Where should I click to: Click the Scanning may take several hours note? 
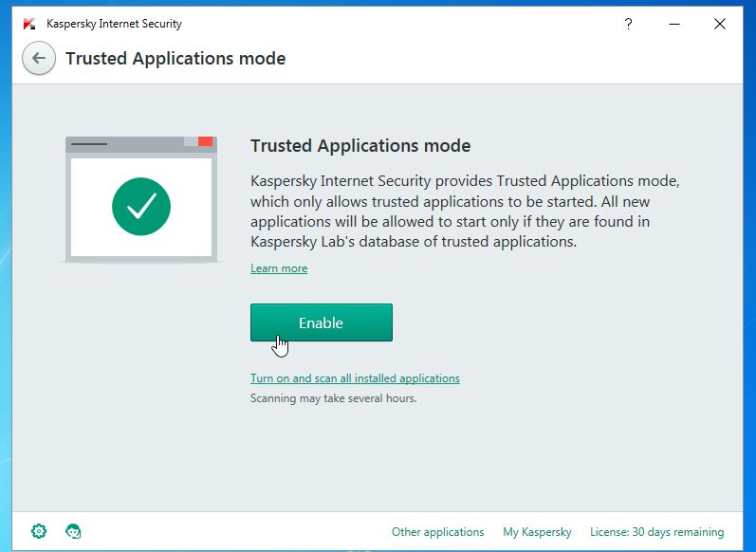pos(333,398)
